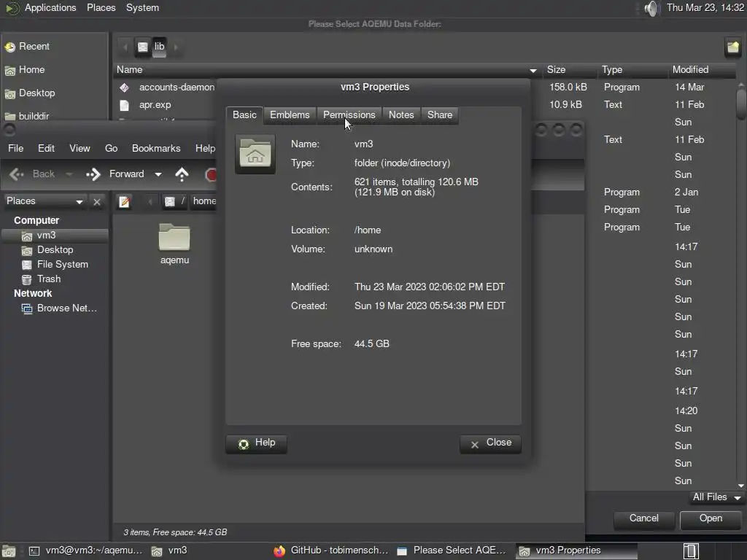Select the Share tab
This screenshot has width=747, height=560.
pos(440,114)
